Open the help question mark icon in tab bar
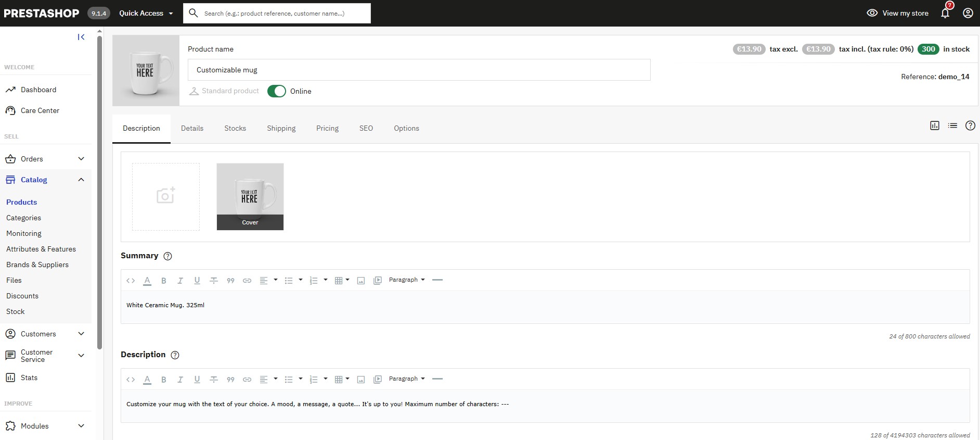 (970, 125)
